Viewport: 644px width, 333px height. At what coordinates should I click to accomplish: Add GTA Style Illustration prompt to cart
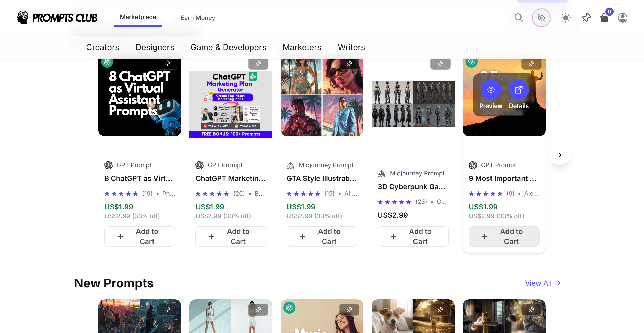322,236
